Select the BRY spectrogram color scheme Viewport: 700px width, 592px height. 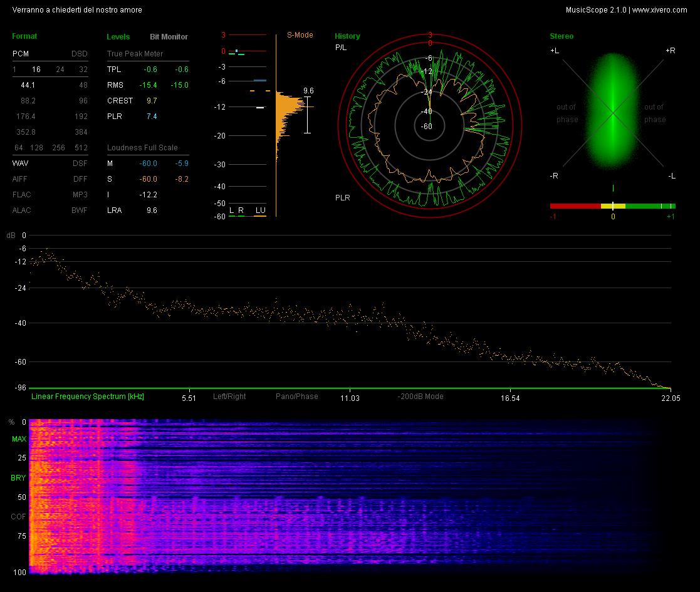tap(18, 478)
